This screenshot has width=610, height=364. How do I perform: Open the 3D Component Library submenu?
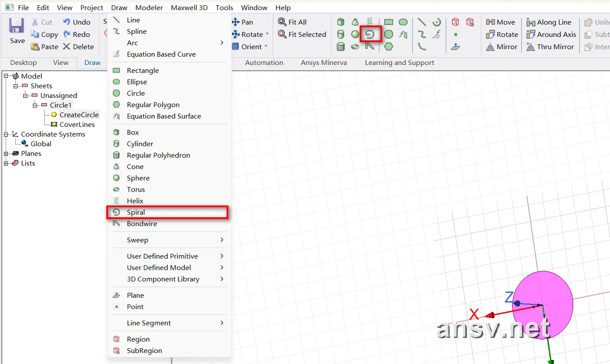coord(170,279)
